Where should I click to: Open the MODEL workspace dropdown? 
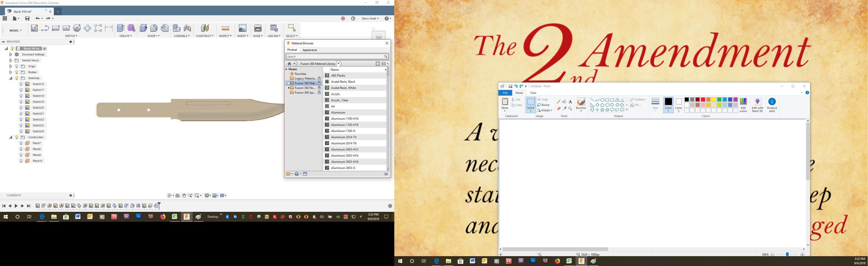pyautogui.click(x=16, y=31)
